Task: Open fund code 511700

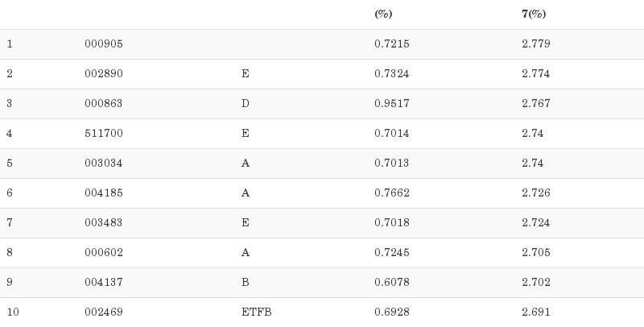Action: (103, 134)
